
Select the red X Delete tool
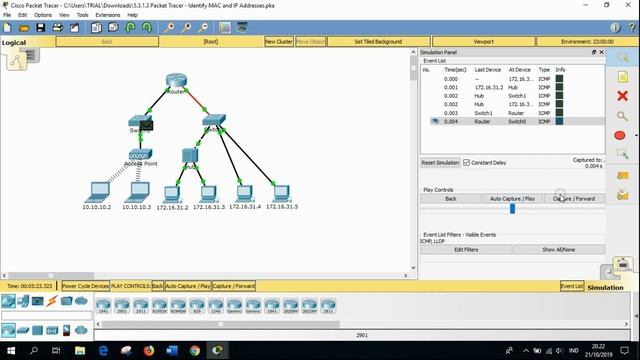622,96
